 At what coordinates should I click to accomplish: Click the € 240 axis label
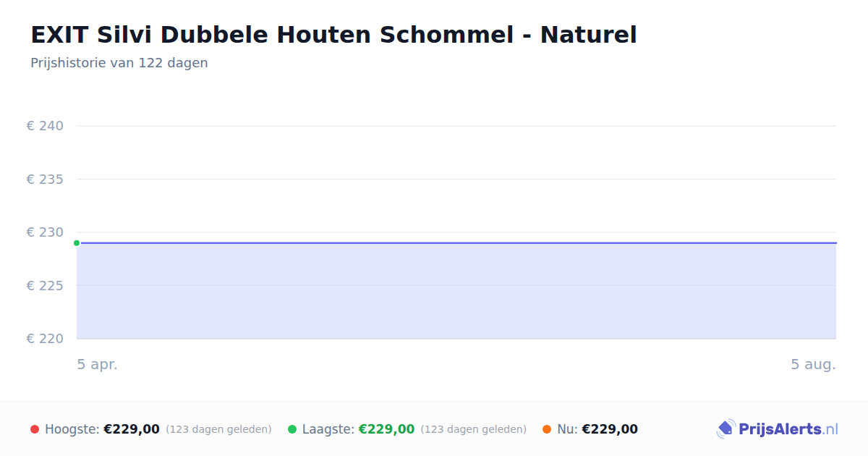45,126
